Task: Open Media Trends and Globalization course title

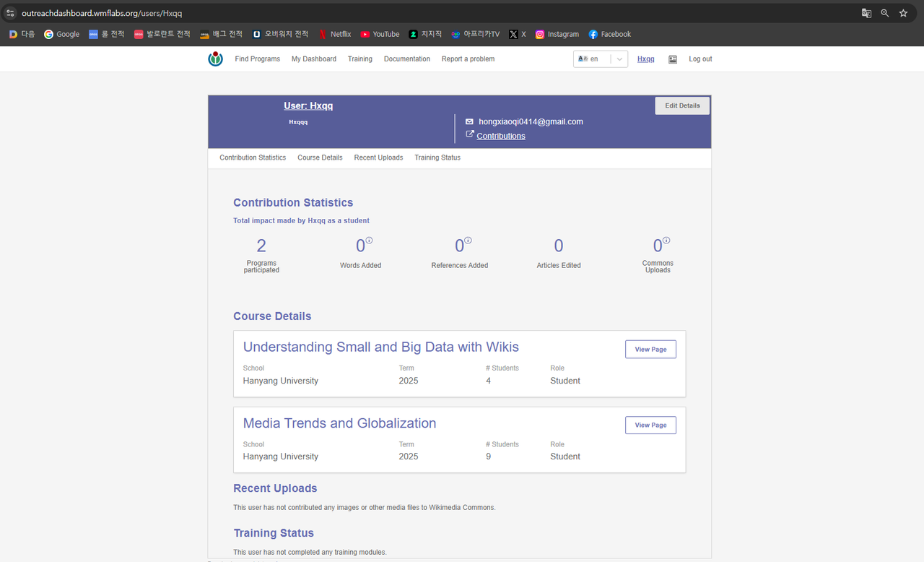Action: pos(339,423)
